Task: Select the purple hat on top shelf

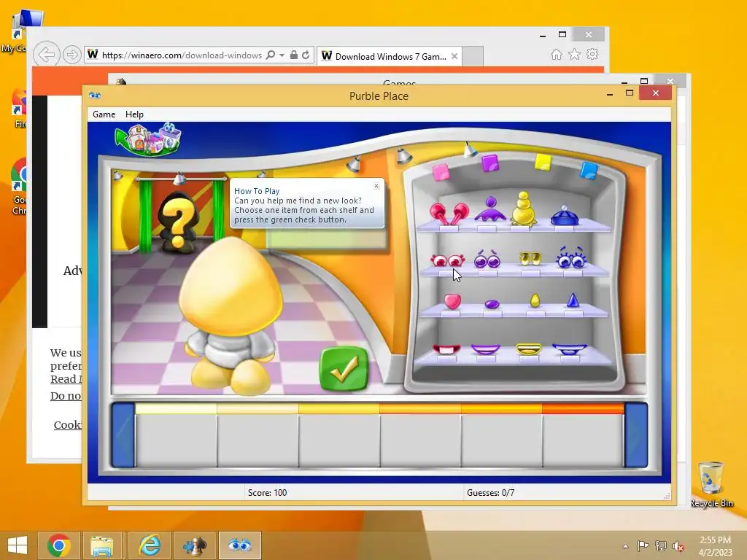Action: 491,209
